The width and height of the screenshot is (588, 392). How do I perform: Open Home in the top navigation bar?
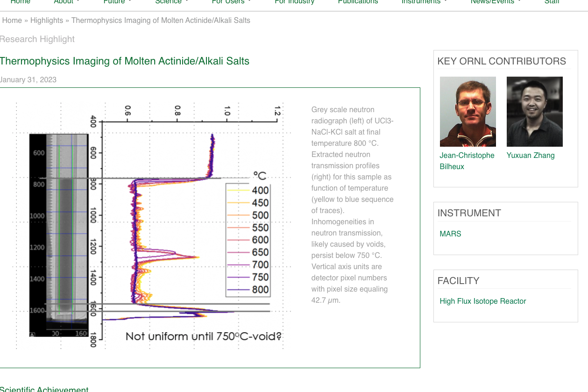[20, 2]
